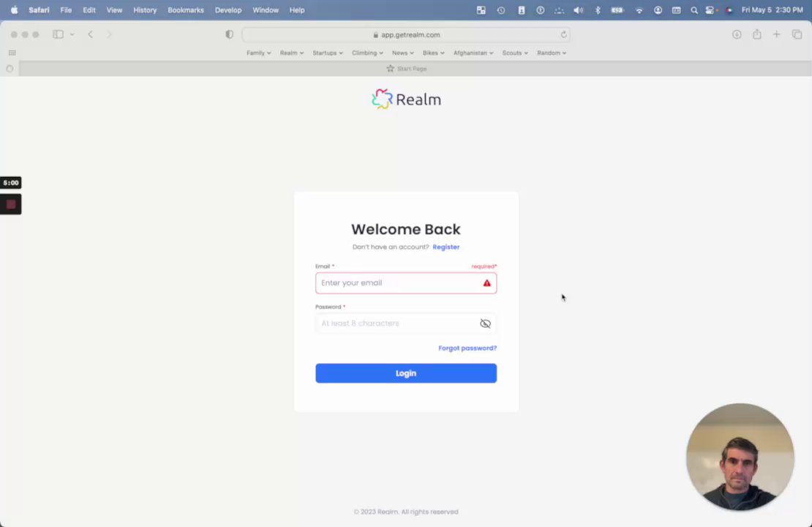Focus the Password input field
This screenshot has width=812, height=527.
coord(406,324)
